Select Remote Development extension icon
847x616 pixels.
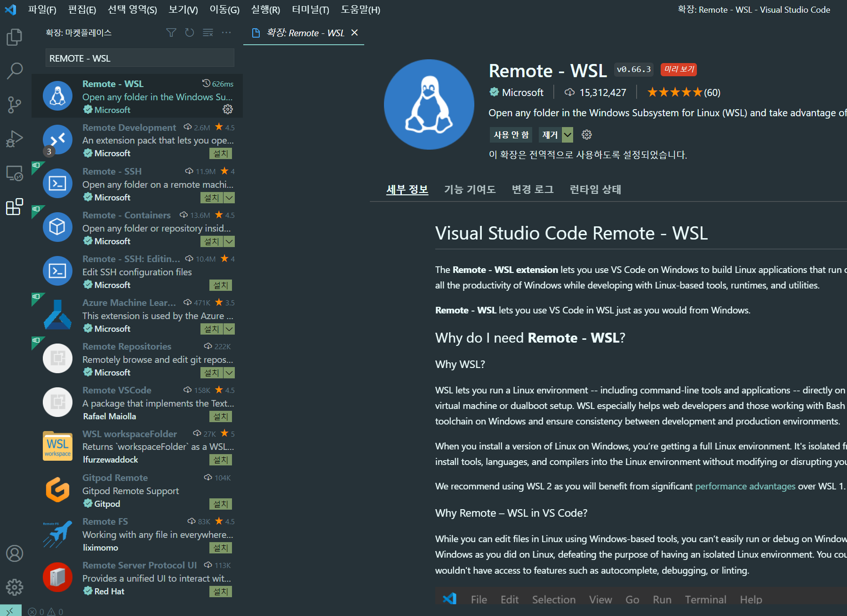tap(57, 140)
